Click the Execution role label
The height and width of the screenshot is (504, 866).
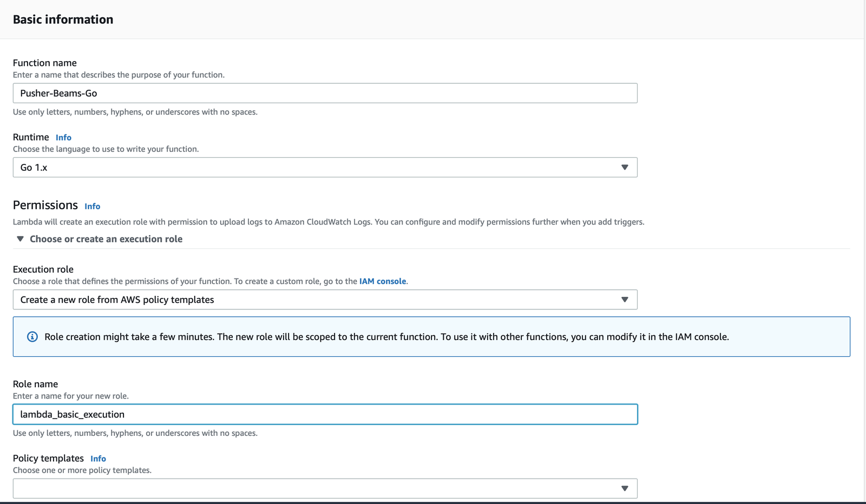[43, 269]
